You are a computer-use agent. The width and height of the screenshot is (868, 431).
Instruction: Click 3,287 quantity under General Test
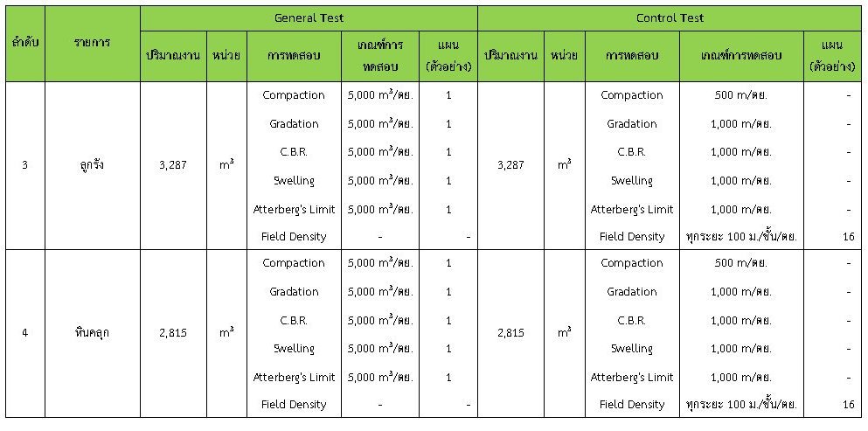[173, 164]
